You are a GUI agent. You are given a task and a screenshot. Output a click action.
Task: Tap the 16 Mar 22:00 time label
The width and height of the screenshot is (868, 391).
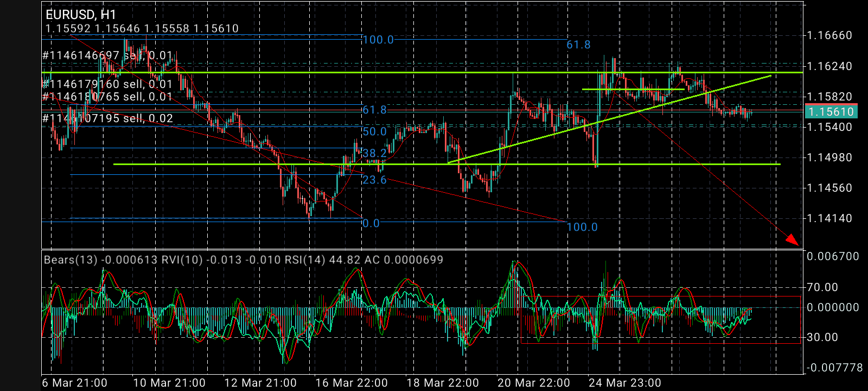[x=352, y=383]
